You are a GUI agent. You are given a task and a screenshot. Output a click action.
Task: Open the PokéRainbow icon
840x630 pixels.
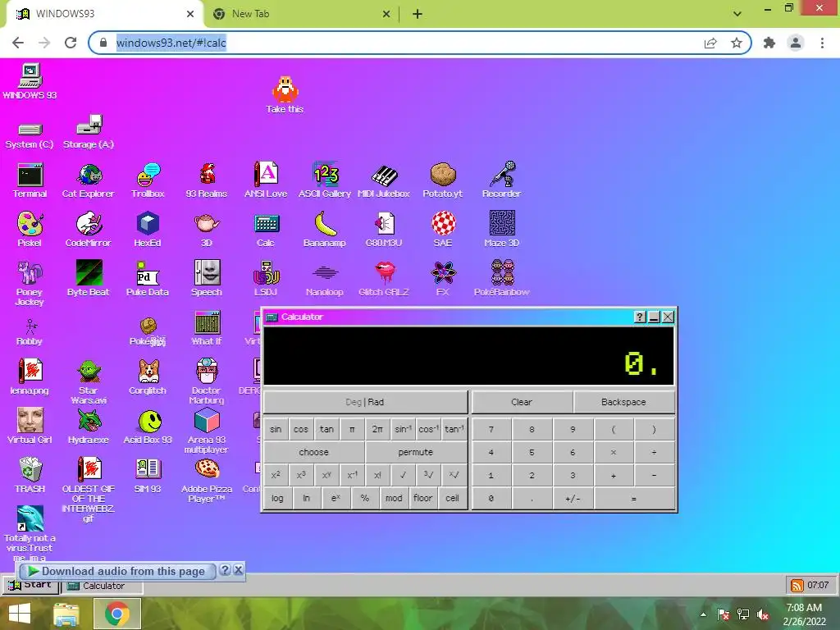(x=502, y=278)
